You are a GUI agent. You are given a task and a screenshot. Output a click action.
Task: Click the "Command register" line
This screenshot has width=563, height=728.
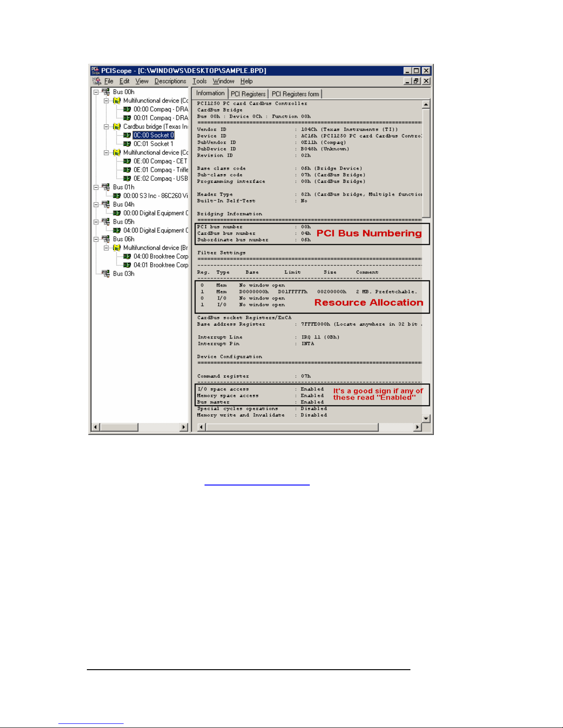[x=254, y=376]
